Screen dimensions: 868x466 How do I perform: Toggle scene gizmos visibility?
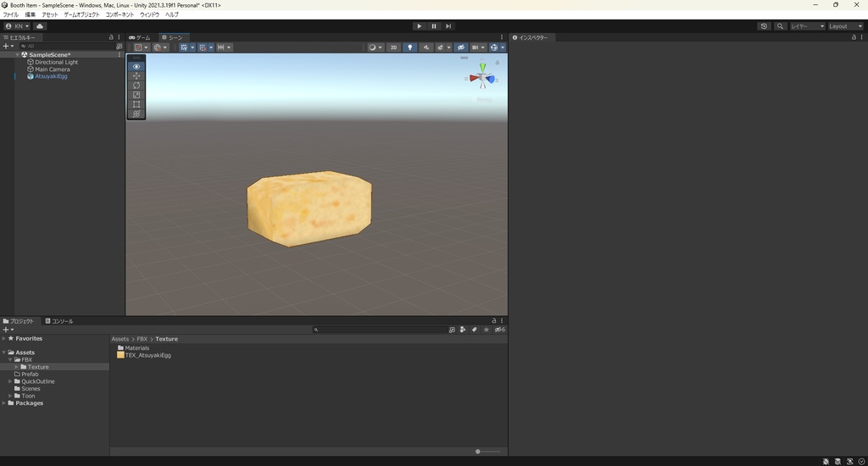click(494, 47)
